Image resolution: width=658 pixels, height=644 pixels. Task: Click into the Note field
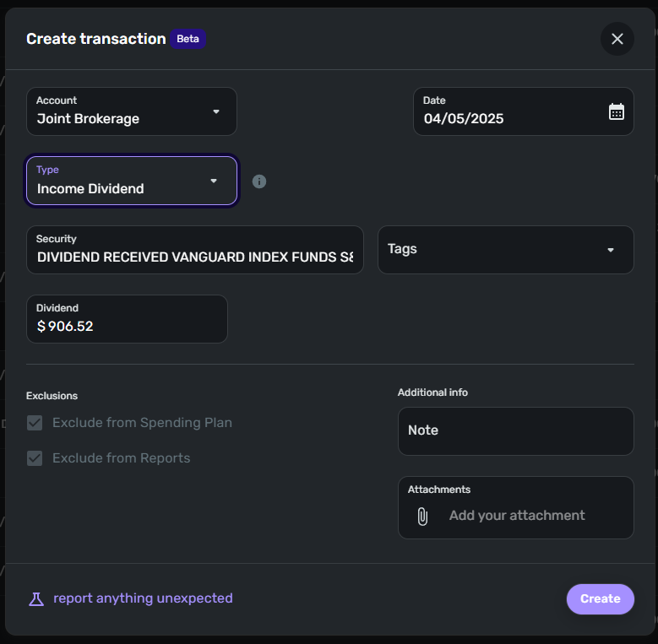tap(515, 430)
